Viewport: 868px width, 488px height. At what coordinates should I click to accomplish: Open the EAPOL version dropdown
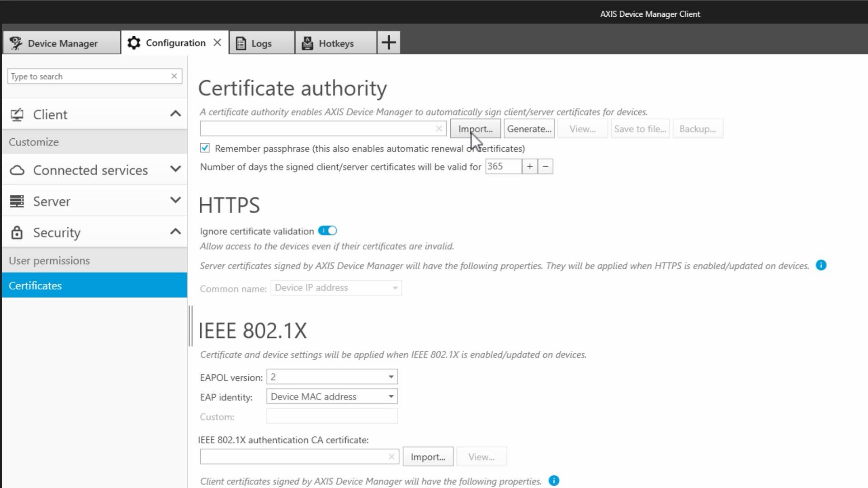point(332,377)
